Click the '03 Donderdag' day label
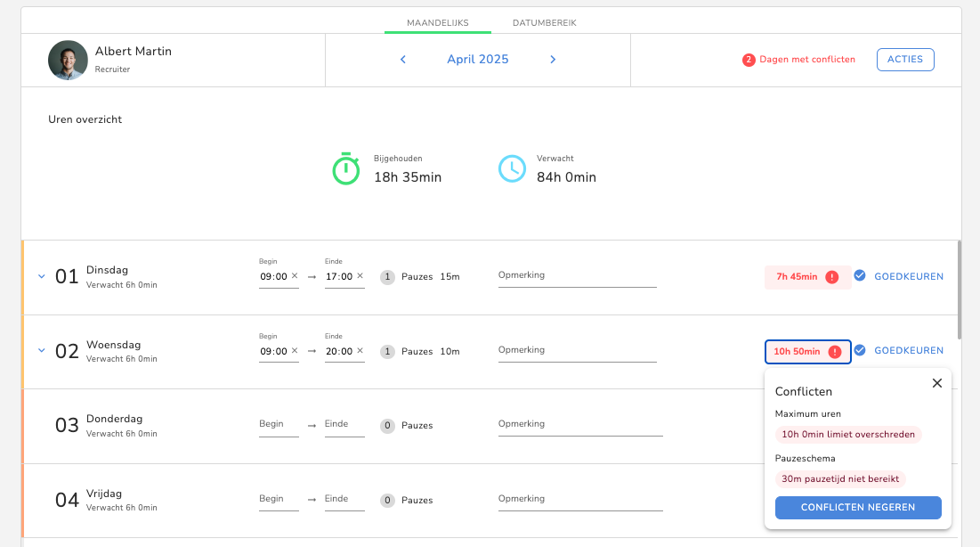 pyautogui.click(x=99, y=424)
